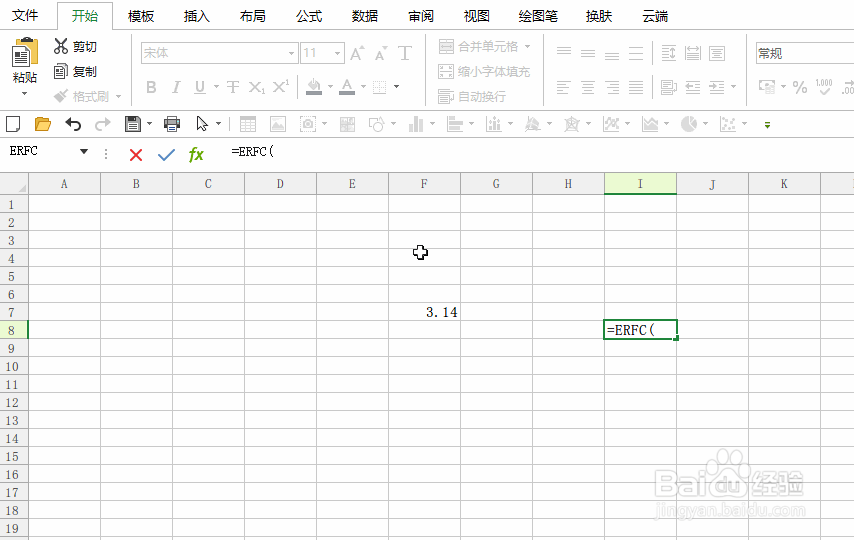This screenshot has width=854, height=540.
Task: Click the Paste clipboard icon
Action: click(x=25, y=53)
